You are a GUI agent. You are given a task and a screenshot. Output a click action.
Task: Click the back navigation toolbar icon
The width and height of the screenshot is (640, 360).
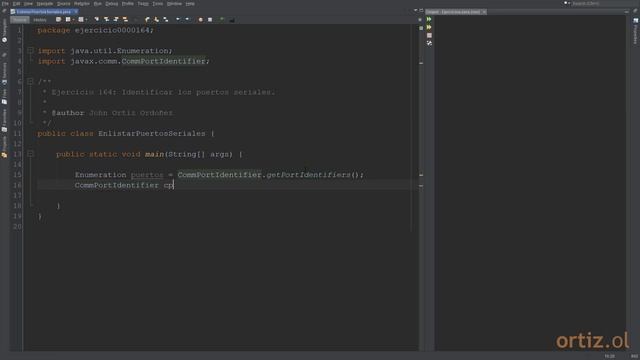[x=68, y=20]
